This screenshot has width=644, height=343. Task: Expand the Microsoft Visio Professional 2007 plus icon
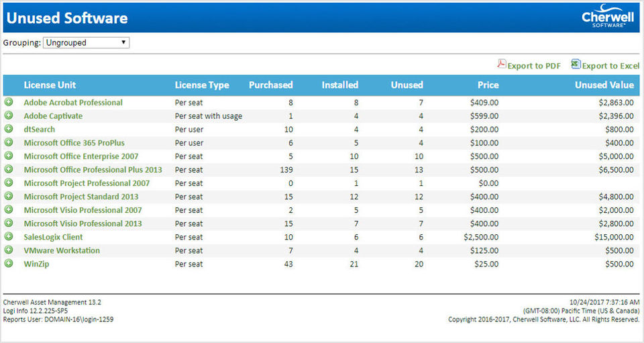(x=9, y=209)
